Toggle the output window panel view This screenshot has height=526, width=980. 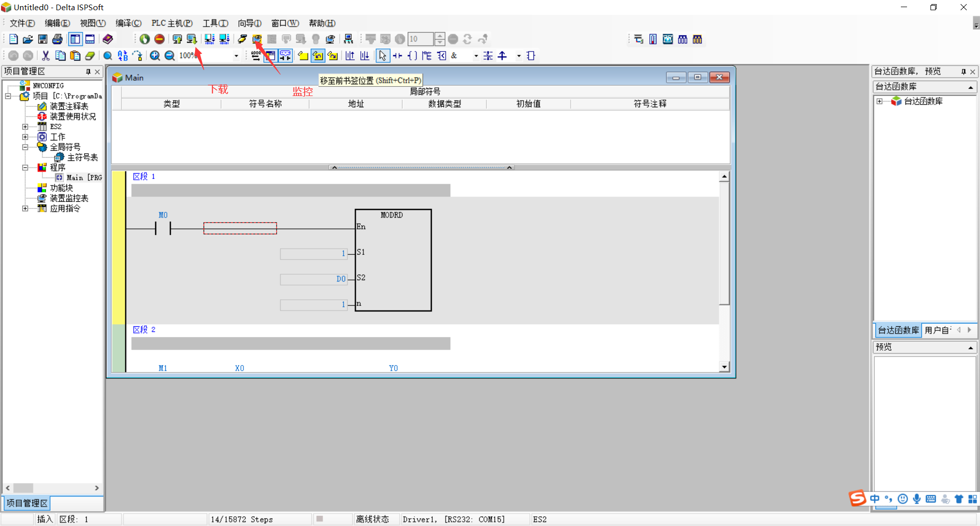pyautogui.click(x=90, y=39)
